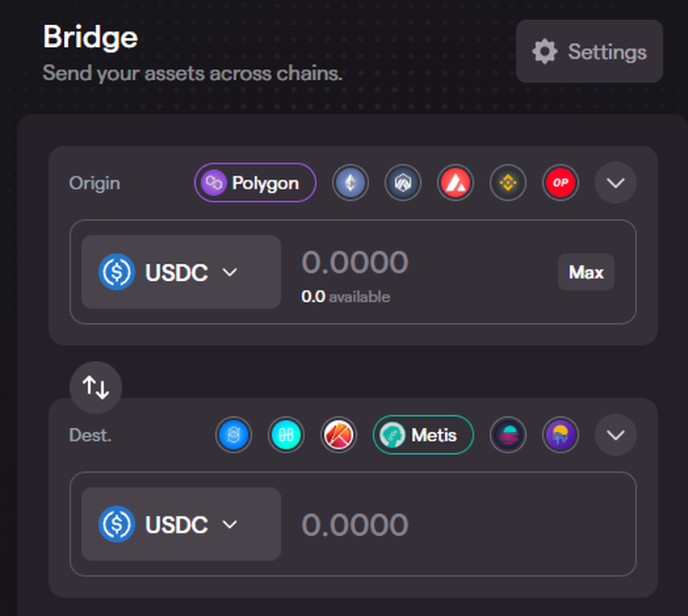The height and width of the screenshot is (616, 688).
Task: Choose Moonriver as the destination chain
Action: point(561,435)
